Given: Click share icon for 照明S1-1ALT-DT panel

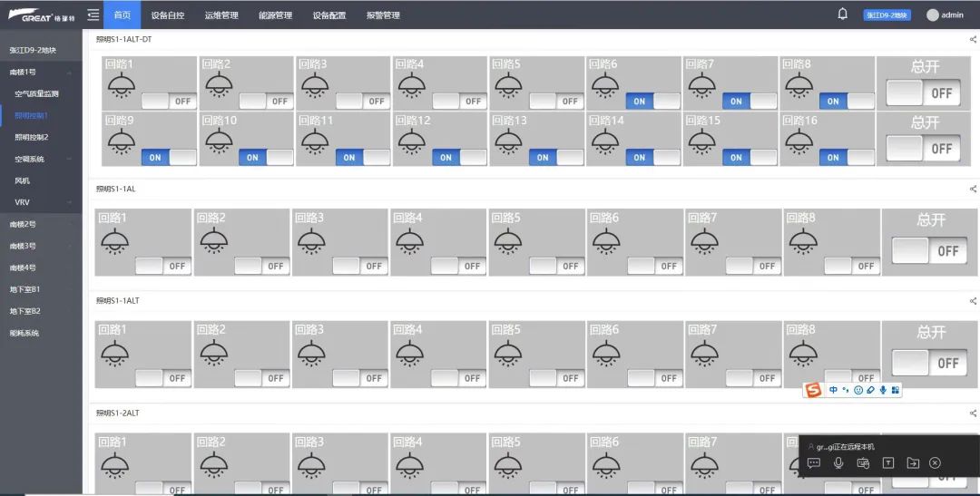Looking at the screenshot, I should click(973, 39).
